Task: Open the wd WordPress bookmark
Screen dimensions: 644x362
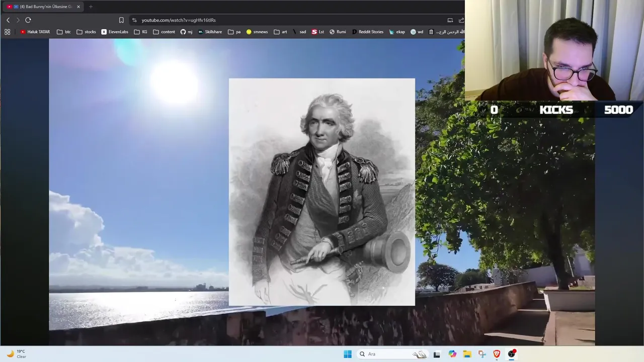Action: [x=417, y=32]
